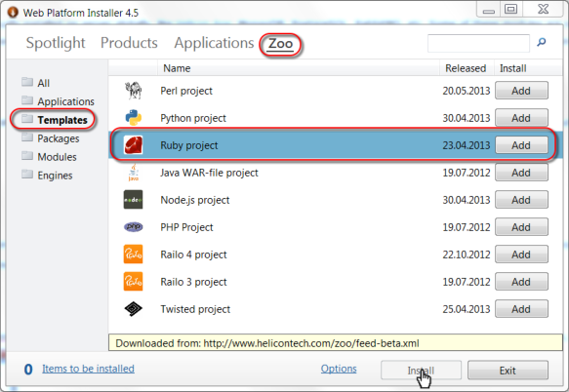Click the items count number 0

[x=28, y=370]
